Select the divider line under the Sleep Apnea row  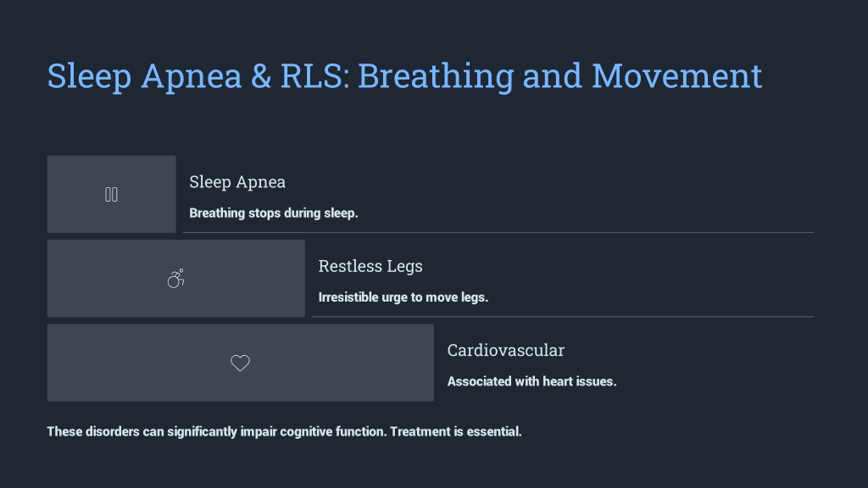click(x=498, y=232)
